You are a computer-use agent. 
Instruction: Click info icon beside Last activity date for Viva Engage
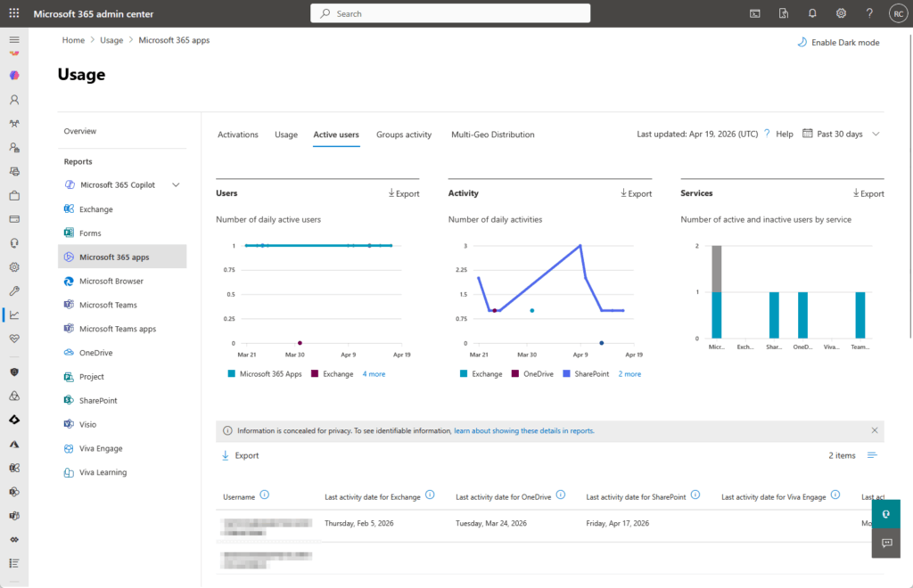point(835,495)
